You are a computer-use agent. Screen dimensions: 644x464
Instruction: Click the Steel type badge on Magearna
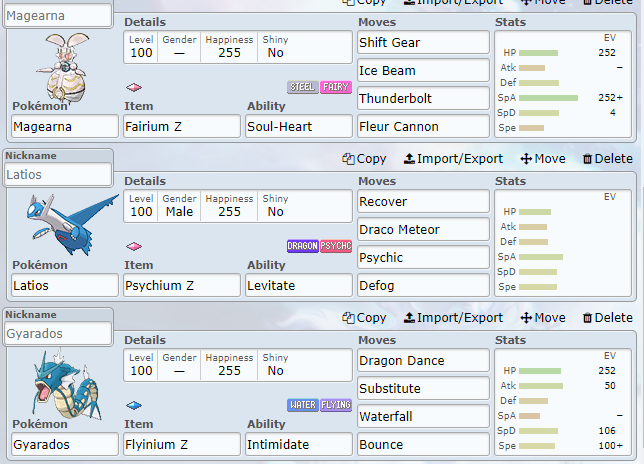tap(303, 87)
